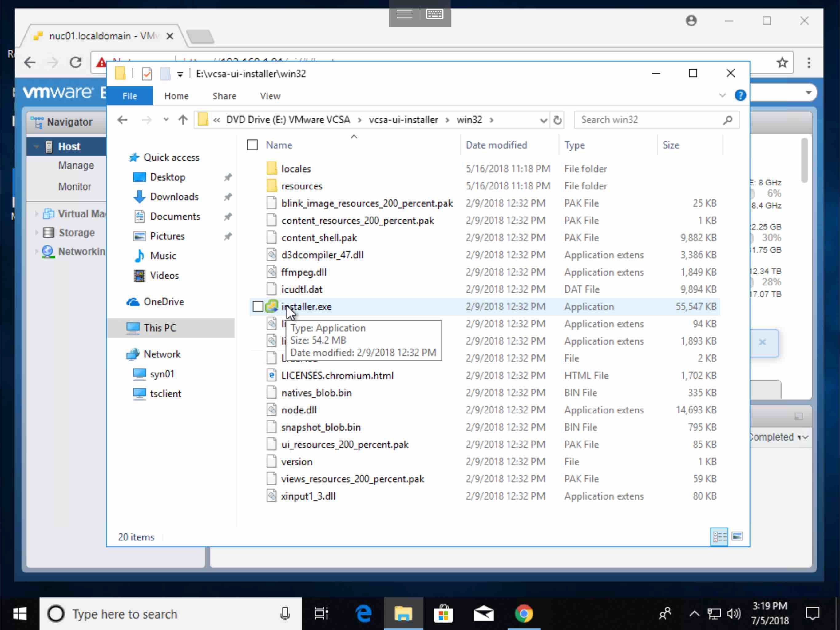Click the search magnifier in Explorer
The height and width of the screenshot is (630, 840).
point(727,120)
